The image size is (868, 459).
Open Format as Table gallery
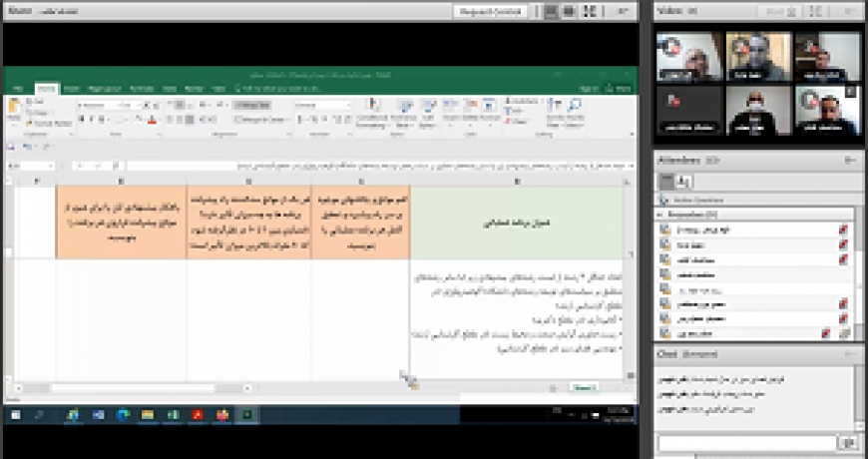[x=405, y=113]
